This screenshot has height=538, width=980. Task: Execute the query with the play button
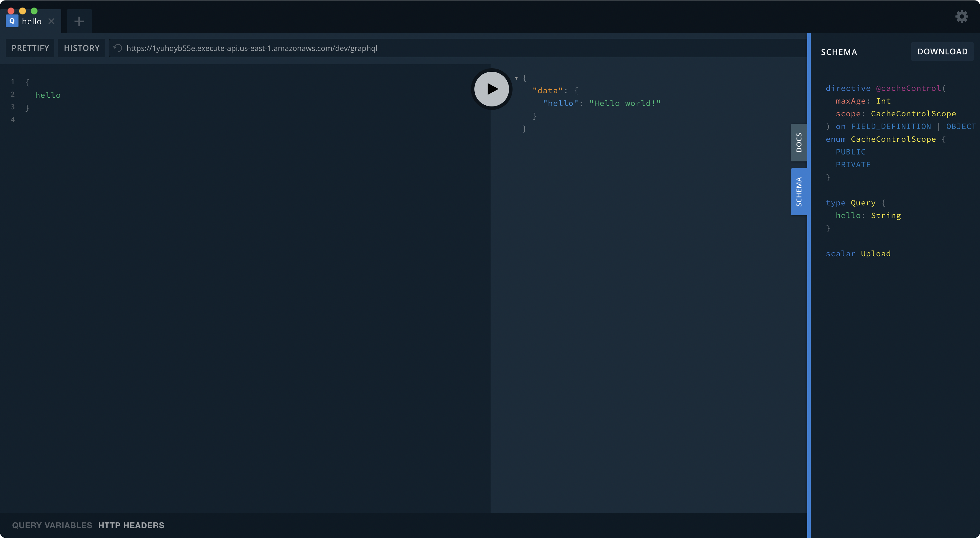point(491,89)
